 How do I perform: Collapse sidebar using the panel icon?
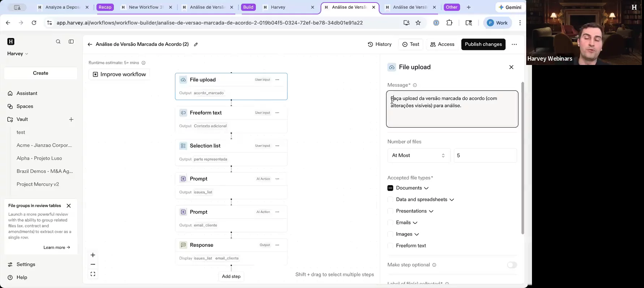coord(71,42)
